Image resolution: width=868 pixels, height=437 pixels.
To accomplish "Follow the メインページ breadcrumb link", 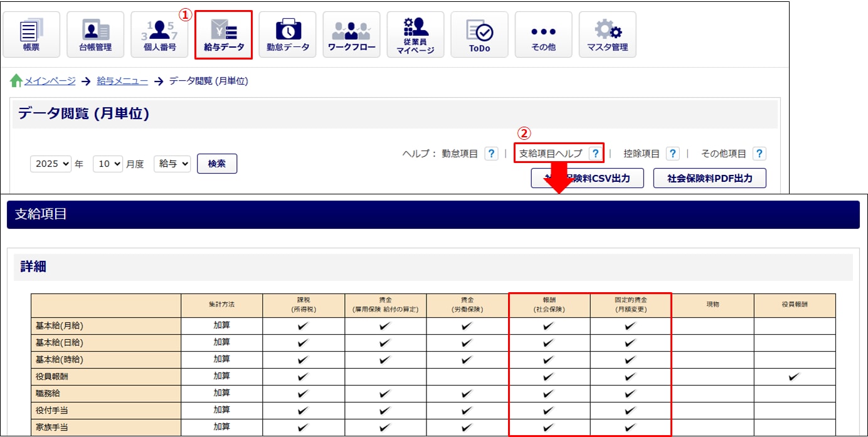I will point(50,81).
